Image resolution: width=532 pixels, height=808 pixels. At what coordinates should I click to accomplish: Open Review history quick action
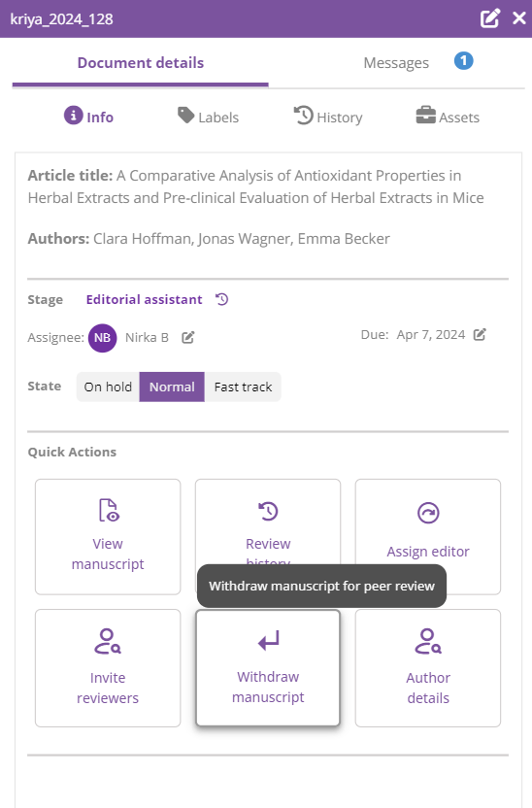pyautogui.click(x=268, y=522)
